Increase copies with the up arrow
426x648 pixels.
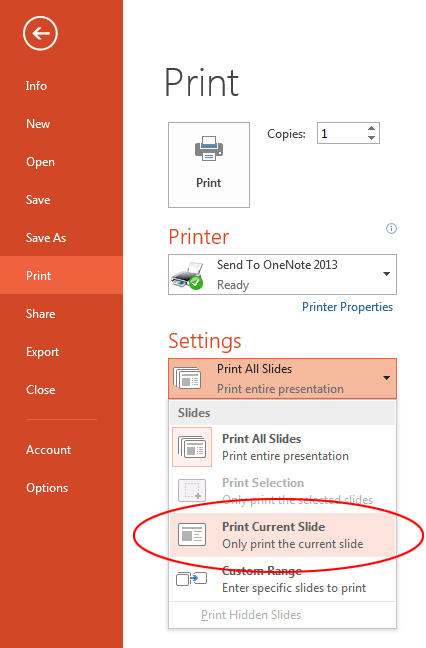click(371, 129)
